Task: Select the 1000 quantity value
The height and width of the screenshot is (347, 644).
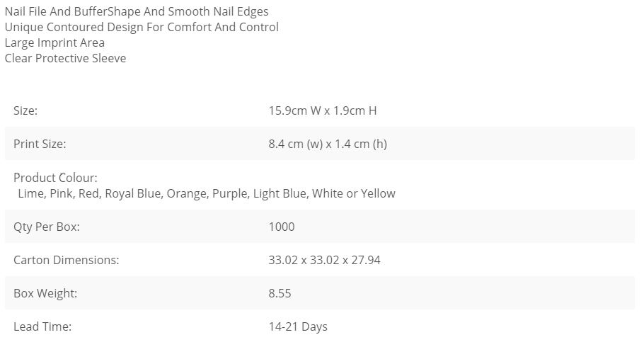Action: (x=282, y=227)
